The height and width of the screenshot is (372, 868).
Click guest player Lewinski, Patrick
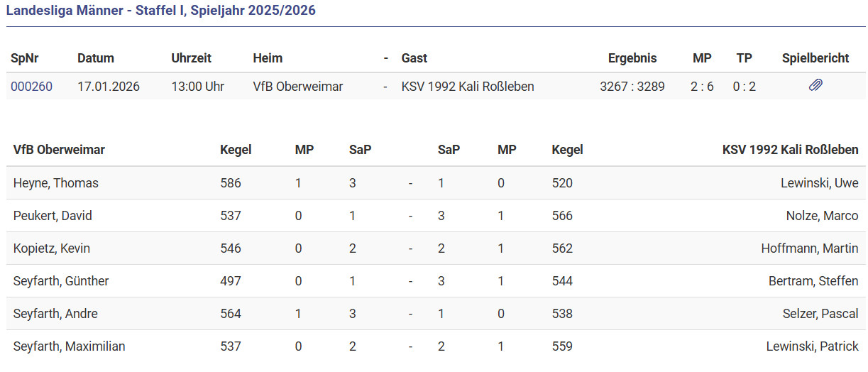click(812, 346)
